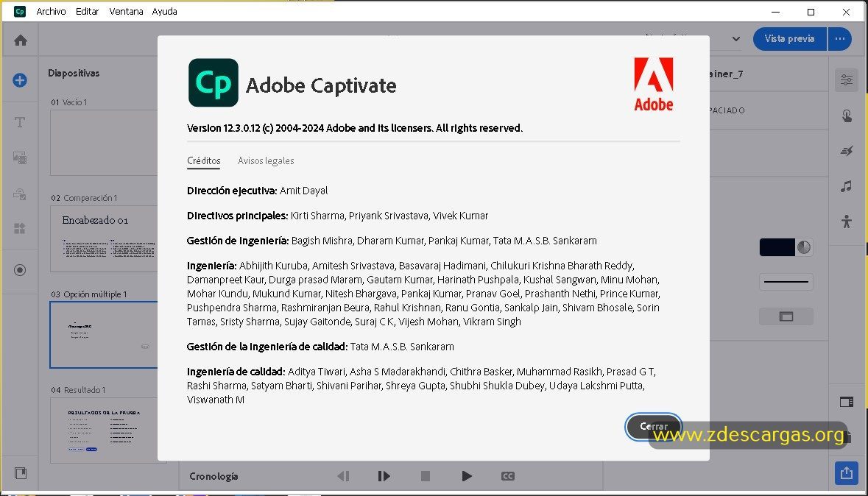Click the Cronología timeline label

coord(214,476)
